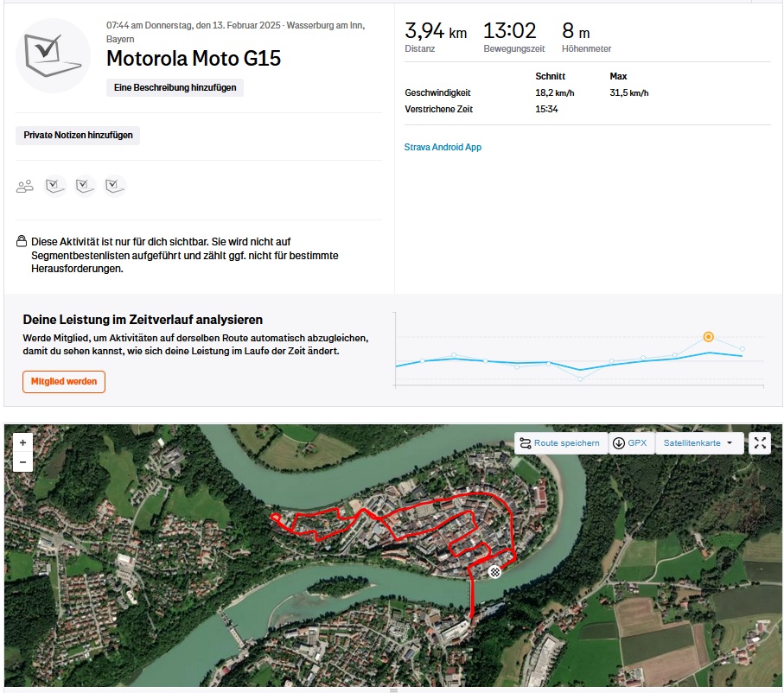Click Eine Beschreibung hinzufügen
The height and width of the screenshot is (693, 784).
pos(175,87)
